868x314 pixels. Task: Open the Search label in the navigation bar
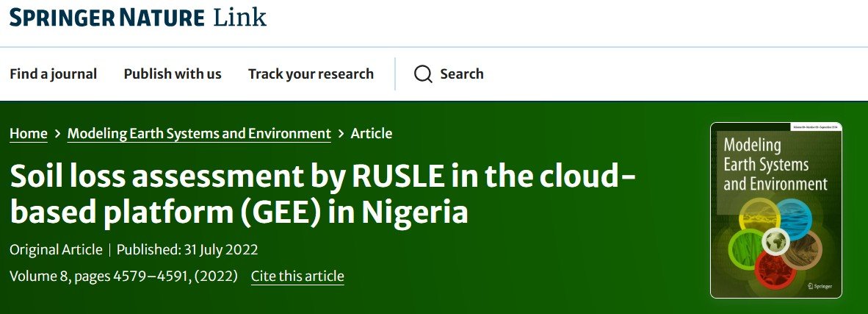click(x=462, y=74)
